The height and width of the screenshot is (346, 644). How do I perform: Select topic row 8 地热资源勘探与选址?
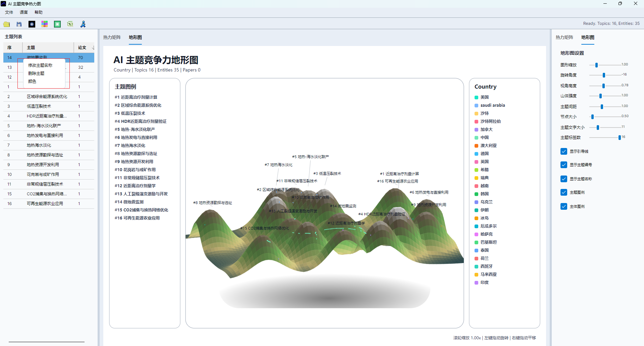point(49,155)
